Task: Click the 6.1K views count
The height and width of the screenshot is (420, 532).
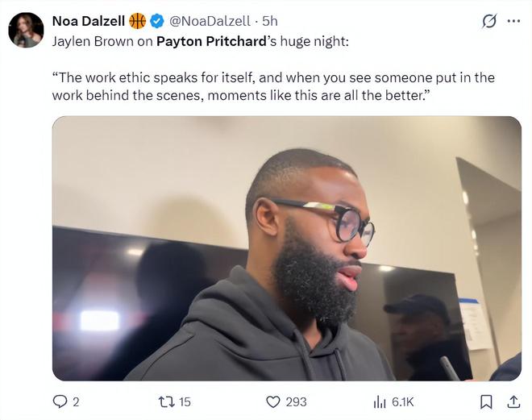Action: tap(402, 401)
